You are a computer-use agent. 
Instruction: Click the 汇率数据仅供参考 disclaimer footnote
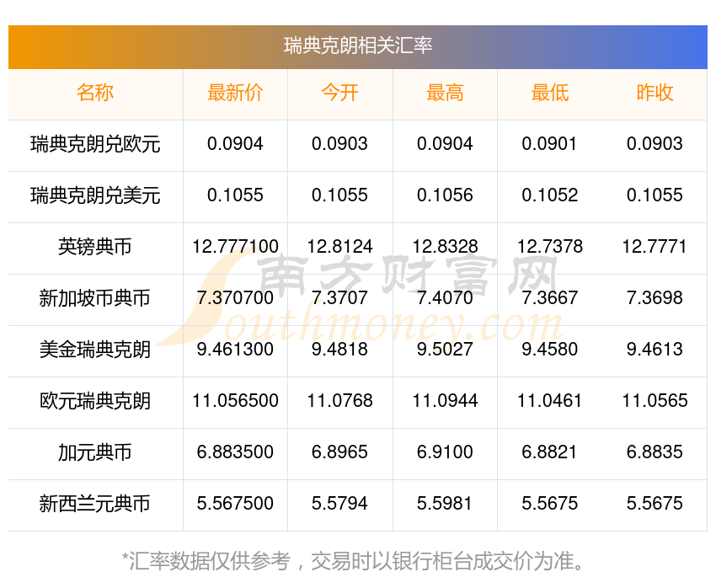tap(352, 561)
